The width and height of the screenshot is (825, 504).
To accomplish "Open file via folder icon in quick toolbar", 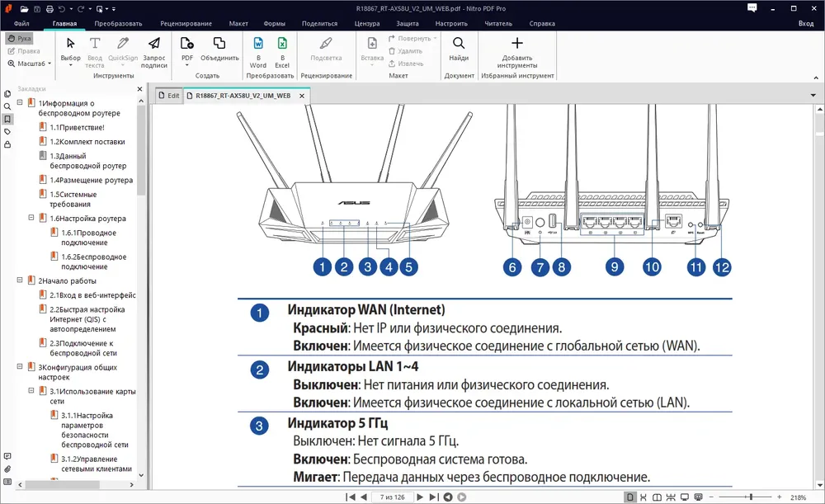I will click(24, 9).
